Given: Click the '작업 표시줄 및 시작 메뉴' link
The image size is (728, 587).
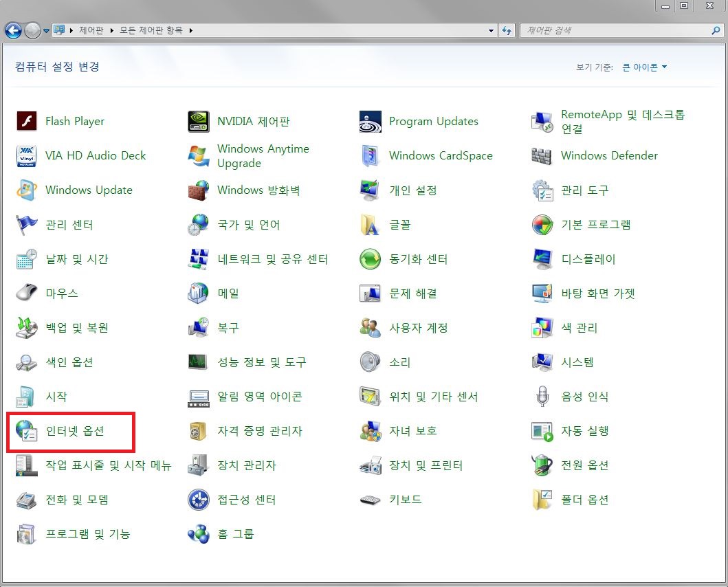Looking at the screenshot, I should [108, 465].
